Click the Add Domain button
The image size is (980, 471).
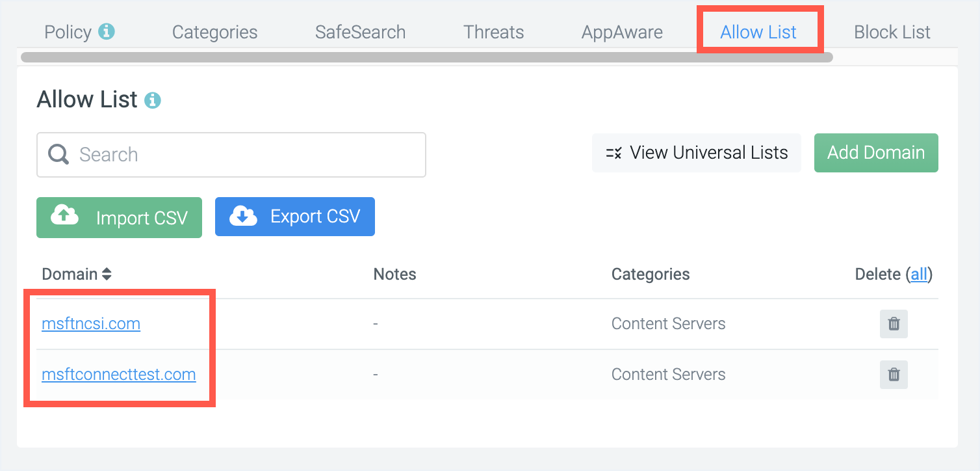click(876, 153)
